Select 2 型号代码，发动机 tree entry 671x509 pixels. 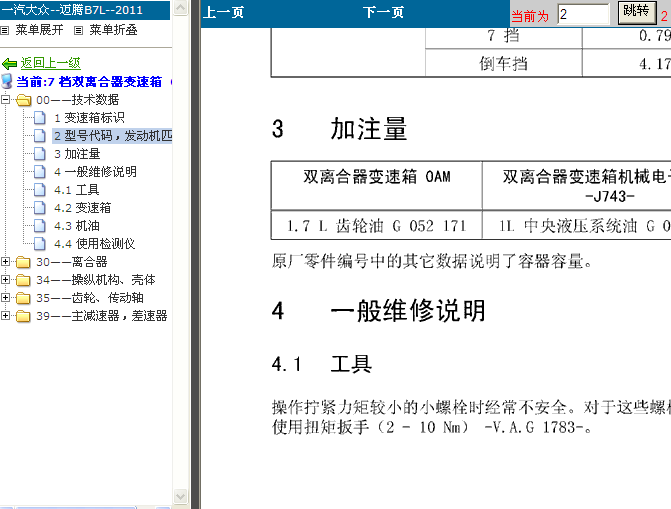pos(113,136)
